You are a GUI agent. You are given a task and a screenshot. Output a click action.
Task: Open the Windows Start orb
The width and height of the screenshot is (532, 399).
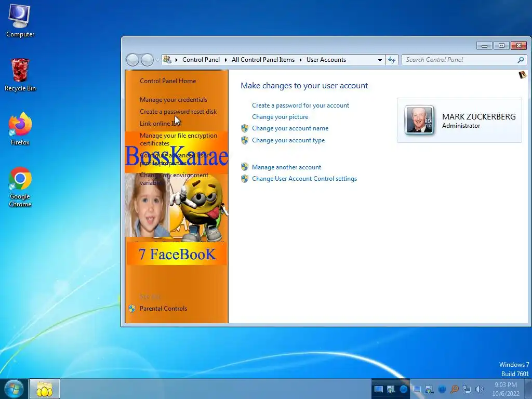click(14, 389)
